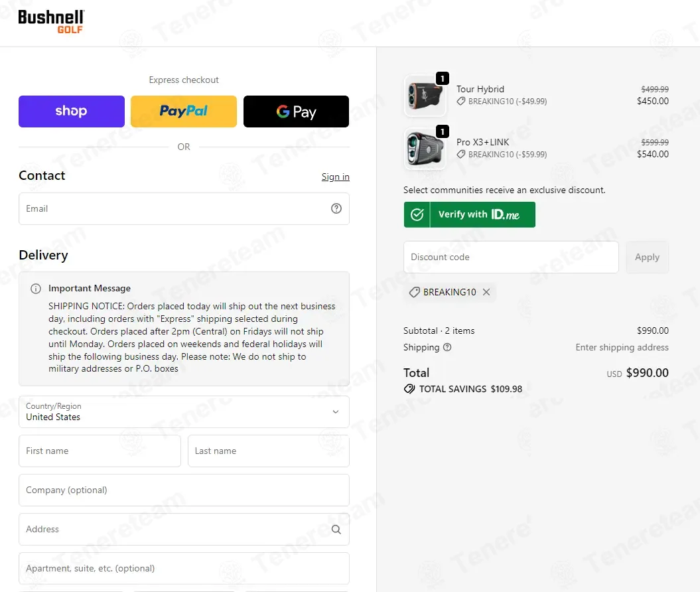Pay with Shop express checkout
Image resolution: width=700 pixels, height=592 pixels.
(x=72, y=111)
